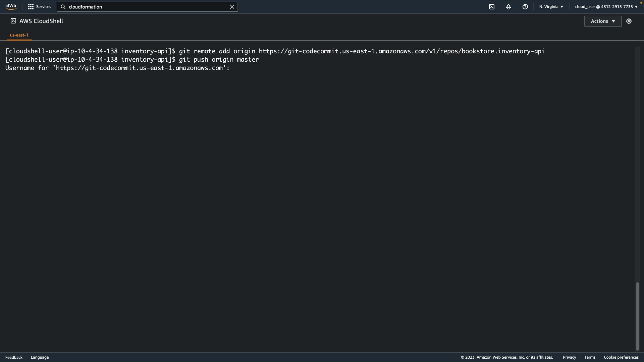Open Cookie preferences

[621, 357]
